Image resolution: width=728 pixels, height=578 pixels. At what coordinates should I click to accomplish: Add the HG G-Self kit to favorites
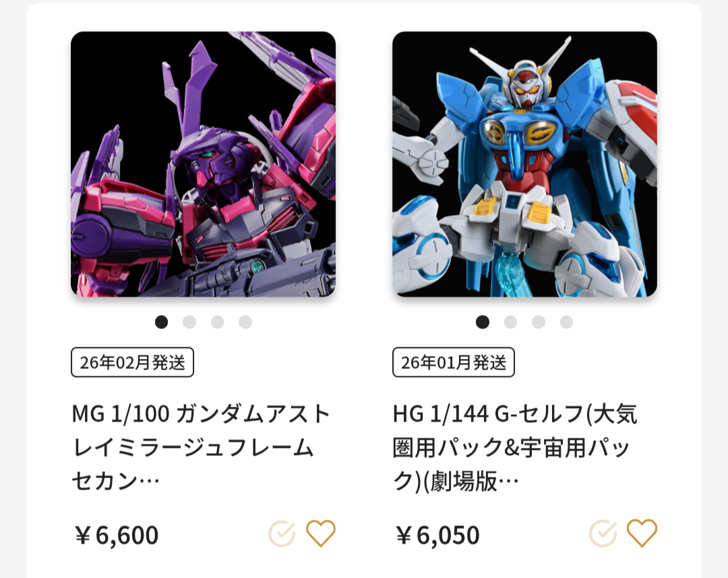click(x=642, y=533)
